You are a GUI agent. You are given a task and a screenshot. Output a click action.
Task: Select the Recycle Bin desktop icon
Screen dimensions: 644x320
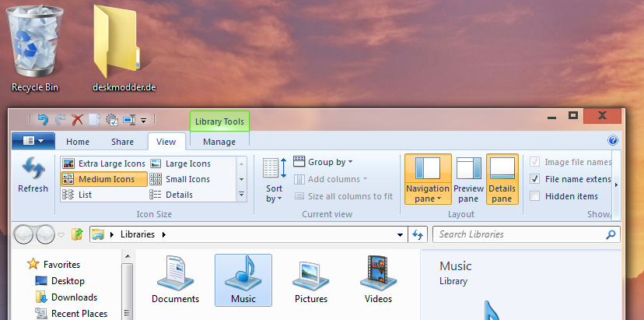pyautogui.click(x=35, y=48)
